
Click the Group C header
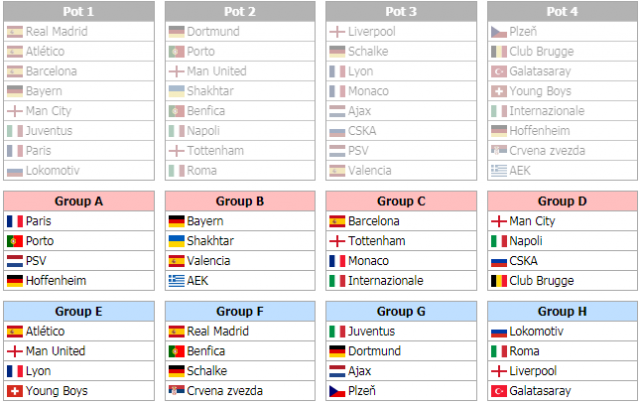pos(401,201)
